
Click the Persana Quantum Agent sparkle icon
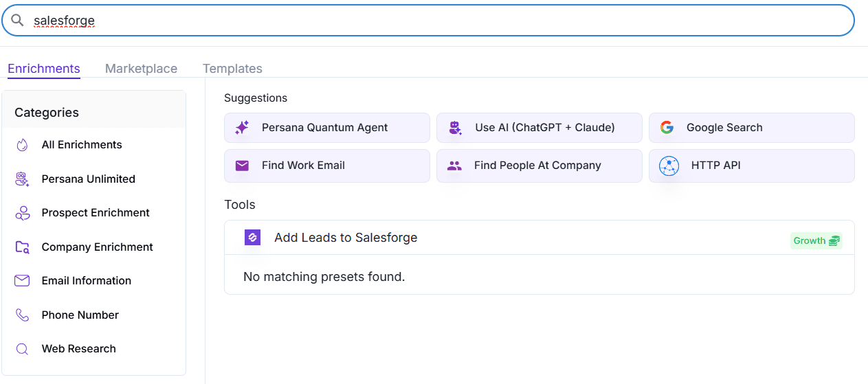pos(242,128)
